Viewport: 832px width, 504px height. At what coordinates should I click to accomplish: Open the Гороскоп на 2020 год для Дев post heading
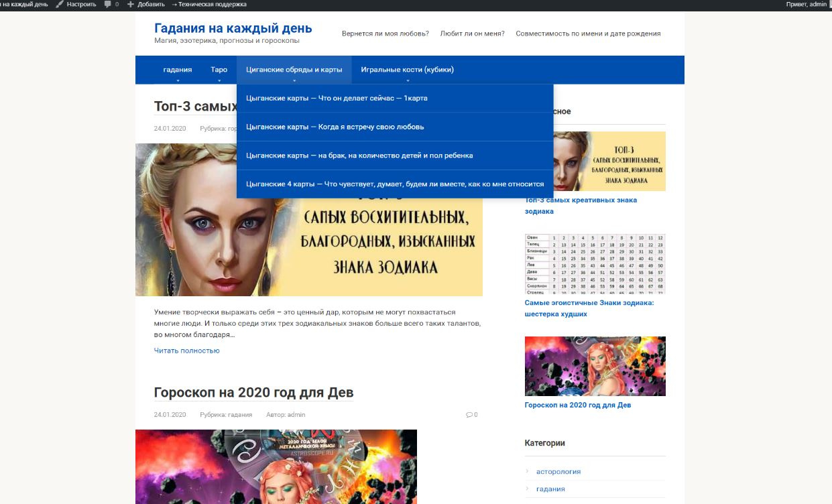(253, 392)
